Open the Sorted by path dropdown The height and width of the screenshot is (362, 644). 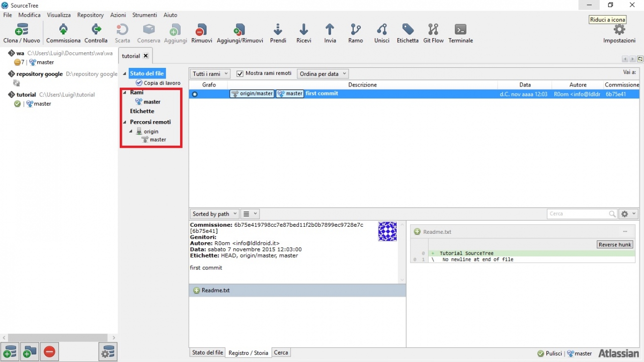point(214,214)
